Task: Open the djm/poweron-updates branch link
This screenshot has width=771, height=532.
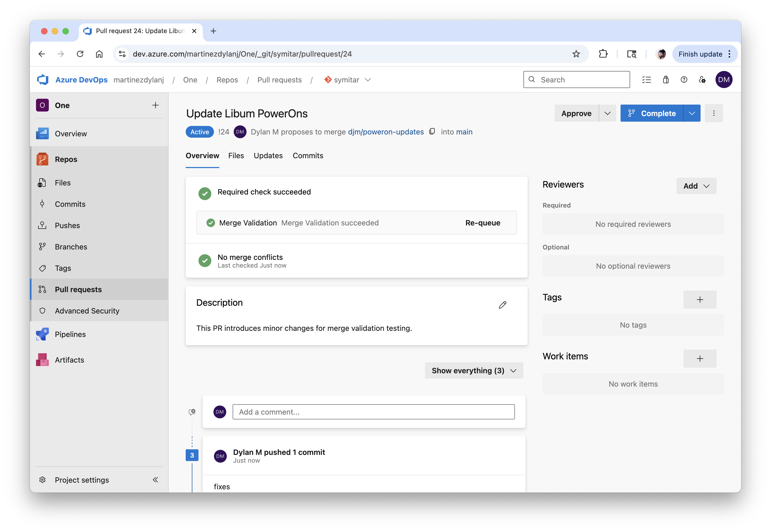Action: click(386, 132)
